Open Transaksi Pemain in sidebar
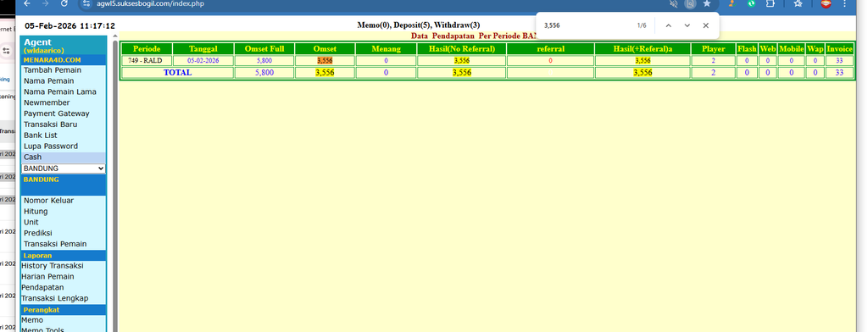868x332 pixels. click(55, 244)
